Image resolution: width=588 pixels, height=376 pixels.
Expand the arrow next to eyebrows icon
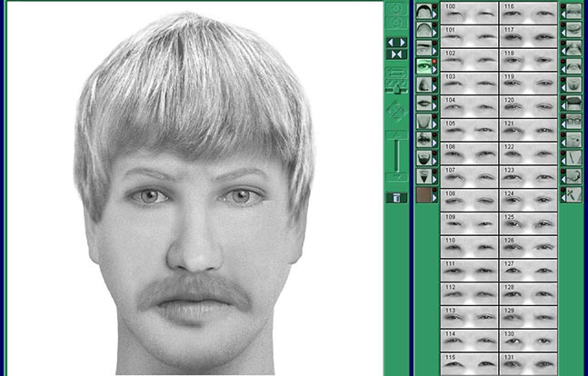(434, 52)
